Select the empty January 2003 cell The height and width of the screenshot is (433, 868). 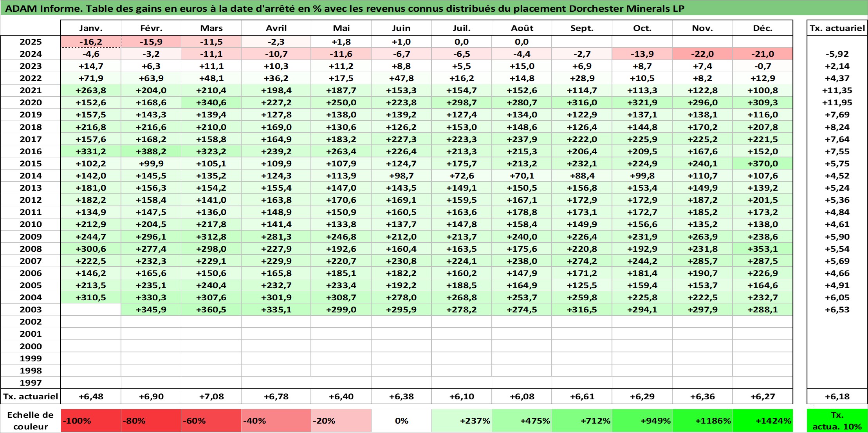pyautogui.click(x=91, y=310)
